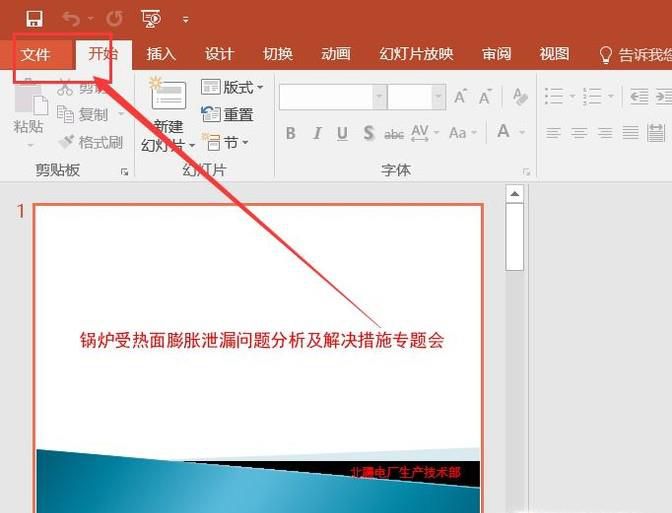The width and height of the screenshot is (672, 513).
Task: Expand the bullets dropdown arrow
Action: click(572, 96)
